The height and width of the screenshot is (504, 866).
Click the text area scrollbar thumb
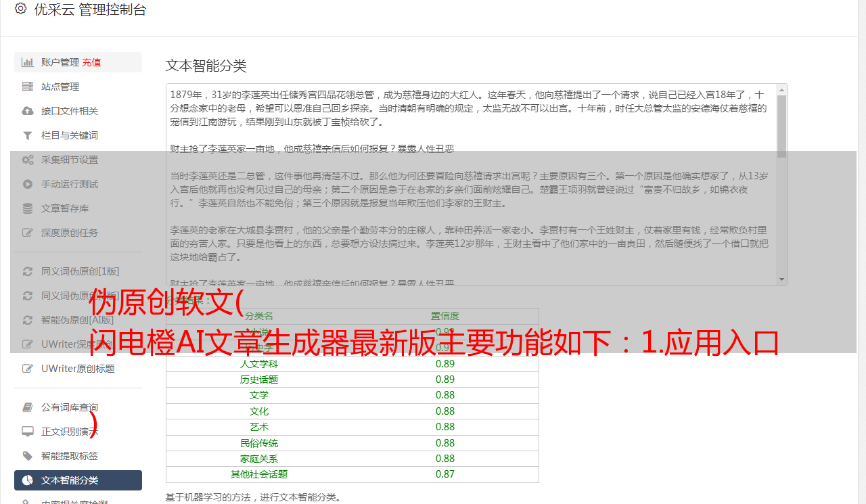[782, 127]
